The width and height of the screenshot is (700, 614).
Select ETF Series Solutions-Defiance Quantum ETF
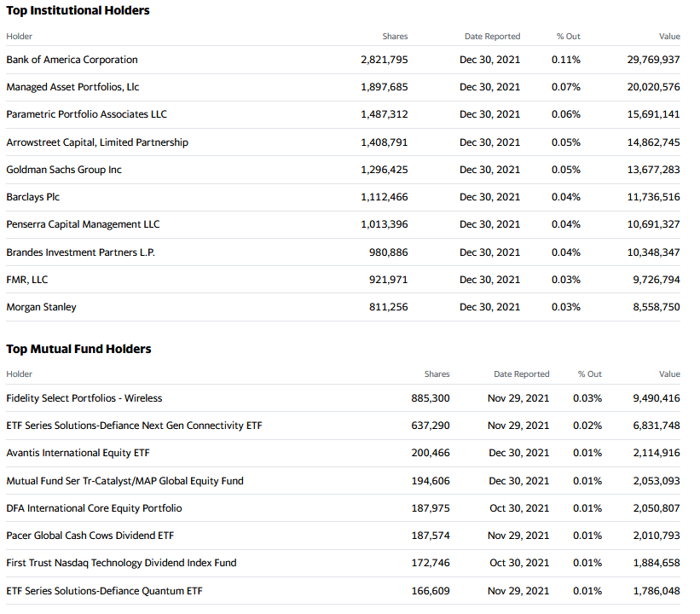(x=105, y=591)
